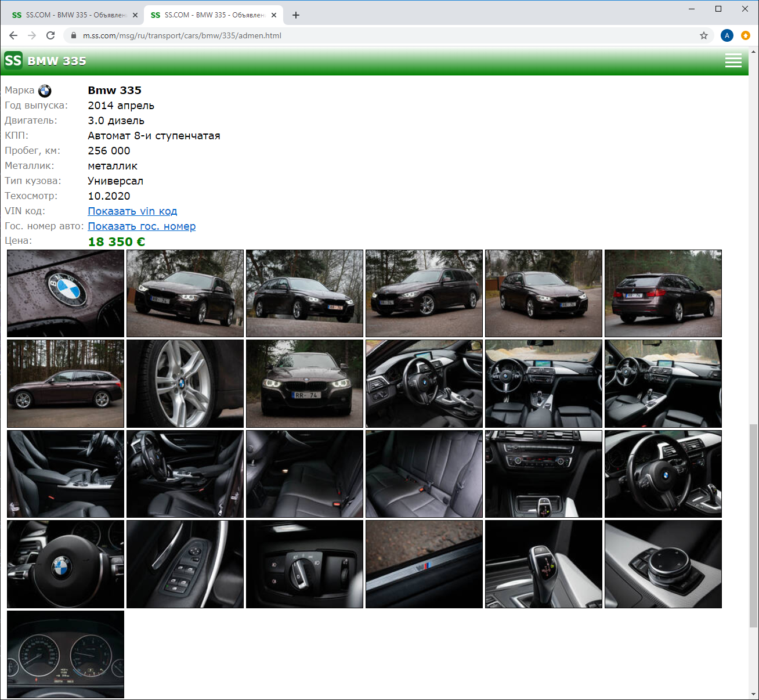Bookmark this page with the star icon

703,35
